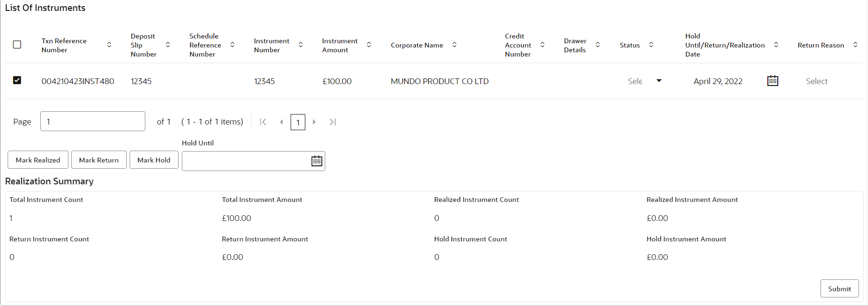The image size is (868, 306).
Task: Open the Return Reason Select dropdown
Action: point(816,81)
